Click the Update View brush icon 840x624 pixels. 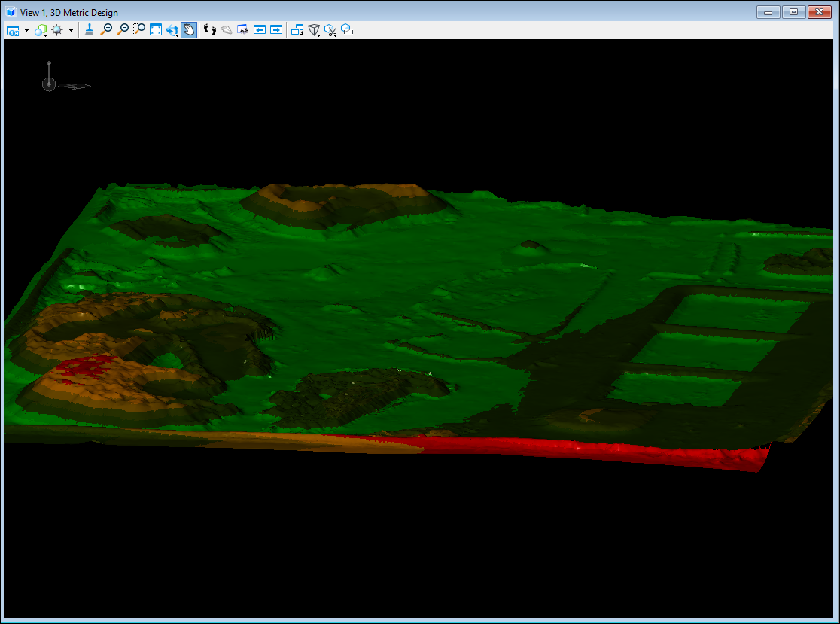90,30
